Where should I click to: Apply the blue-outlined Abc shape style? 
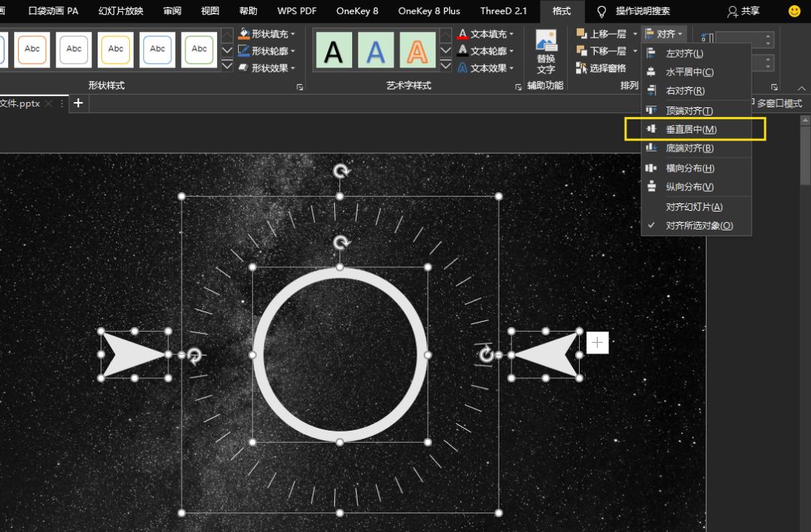point(157,49)
